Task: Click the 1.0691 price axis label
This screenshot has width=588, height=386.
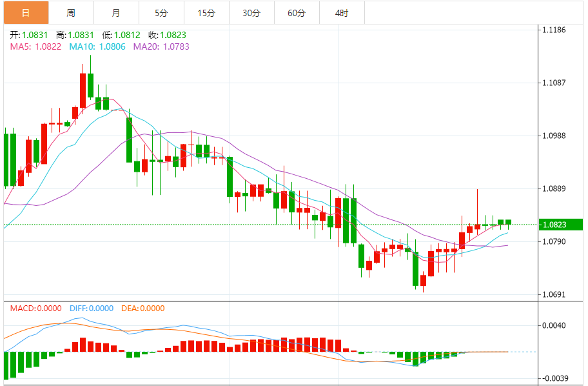Action: click(554, 294)
